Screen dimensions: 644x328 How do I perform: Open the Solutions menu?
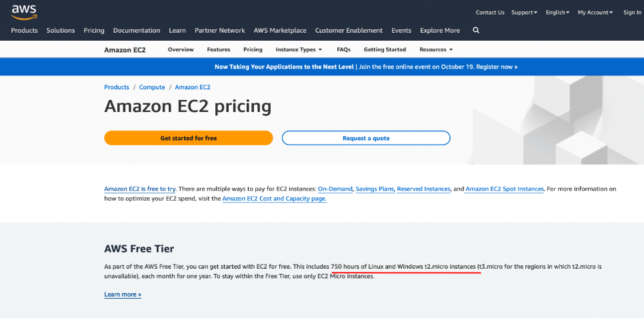[x=61, y=31]
